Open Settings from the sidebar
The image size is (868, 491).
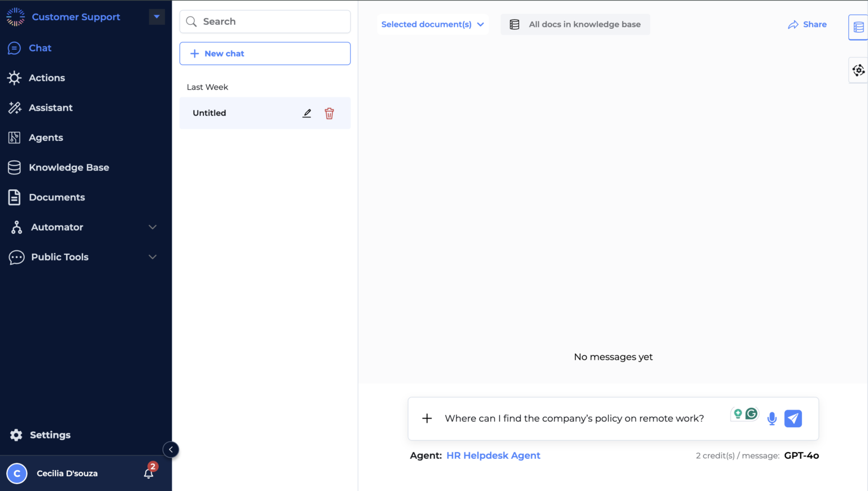click(x=50, y=435)
